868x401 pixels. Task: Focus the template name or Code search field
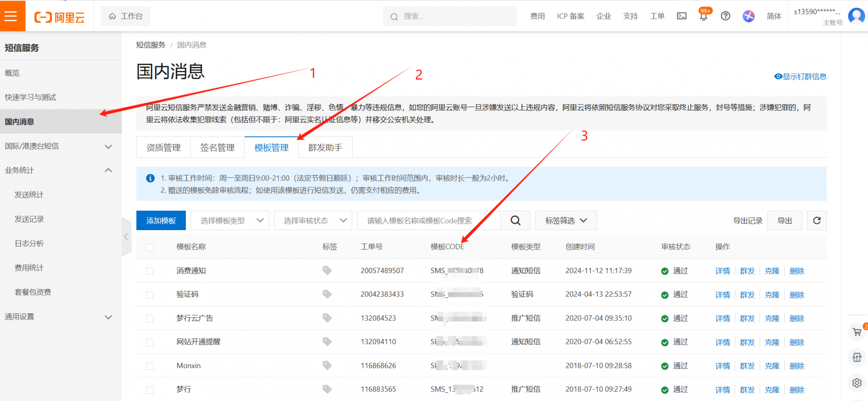(429, 221)
